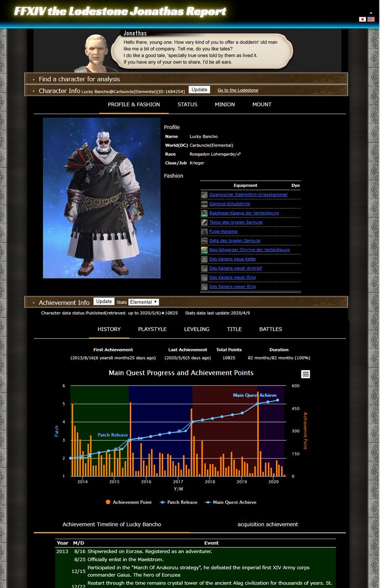This screenshot has height=588, width=380.
Task: Open the Garlond-Schutzbrille link
Action: pos(229,204)
